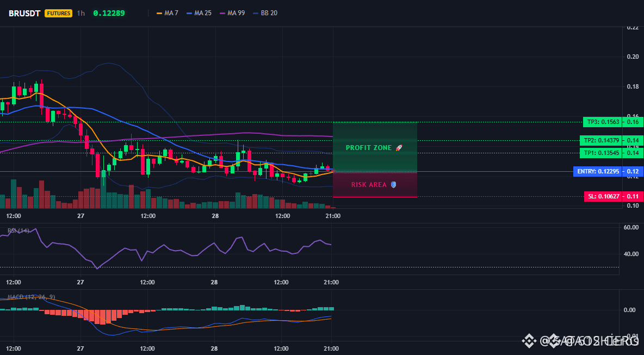Viewport: 644px width, 355px height.
Task: Open the RSI (14) indicator label
Action: (x=18, y=231)
